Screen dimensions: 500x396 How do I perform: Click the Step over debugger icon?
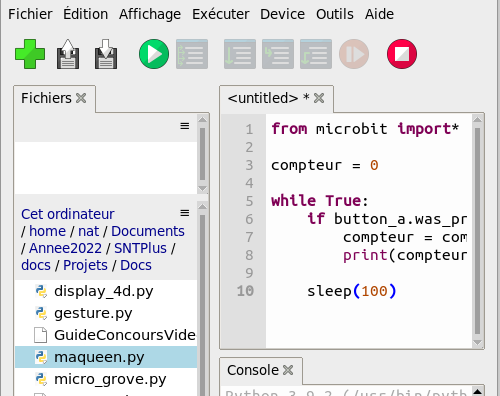(240, 54)
